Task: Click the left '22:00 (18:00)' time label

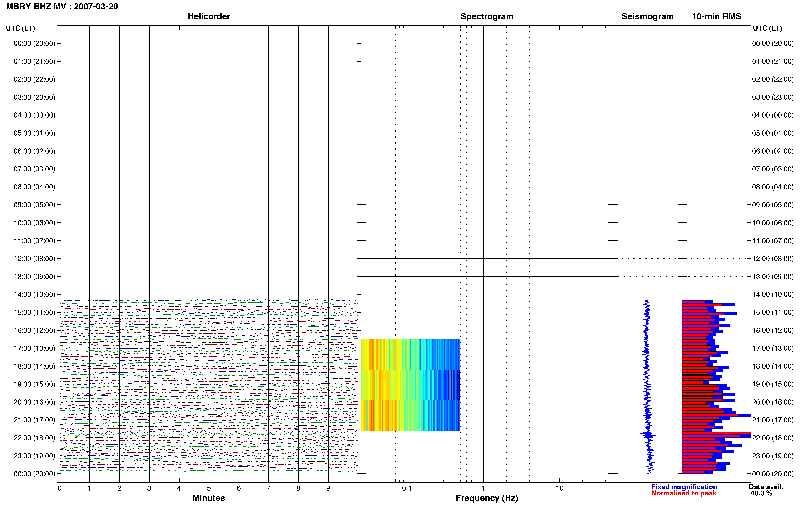Action: [x=35, y=438]
